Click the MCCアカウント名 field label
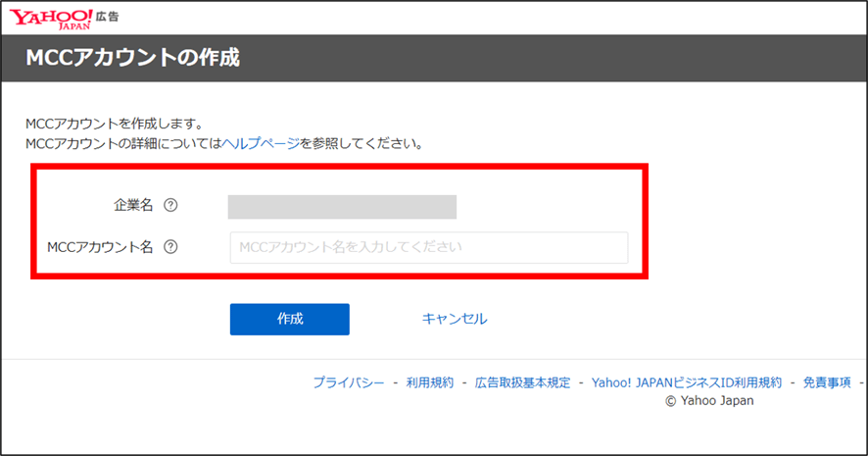 pyautogui.click(x=100, y=247)
